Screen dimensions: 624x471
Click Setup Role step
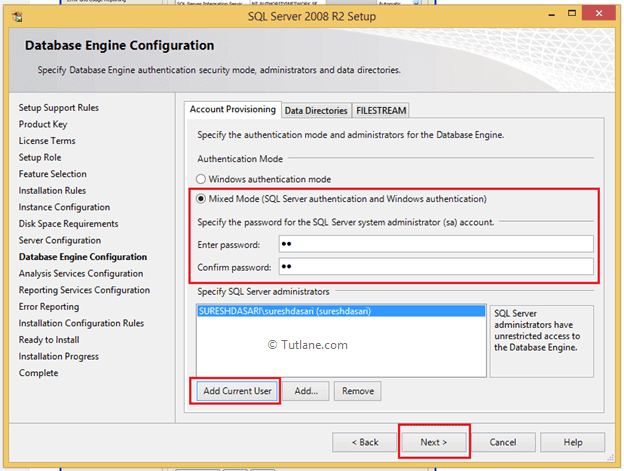(x=40, y=158)
